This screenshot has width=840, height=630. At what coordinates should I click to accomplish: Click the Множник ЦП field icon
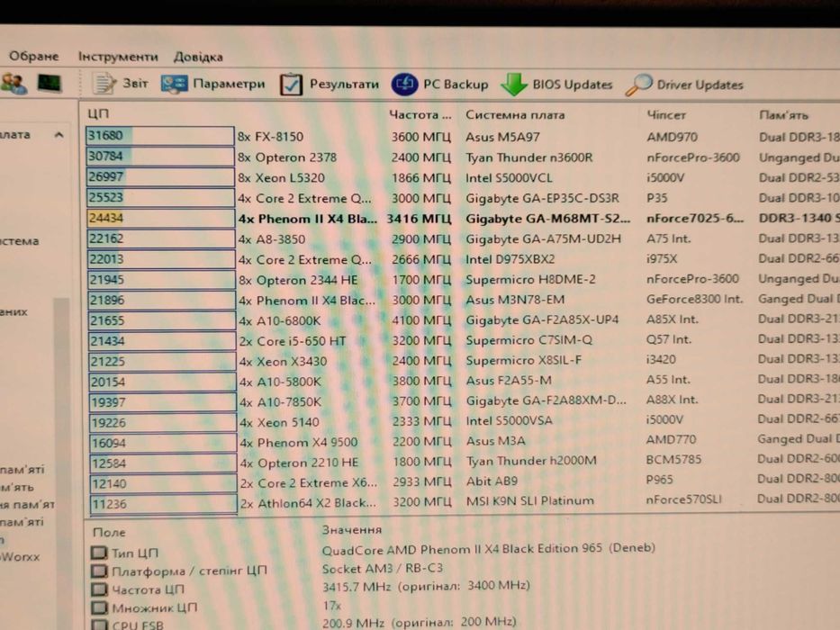click(99, 607)
